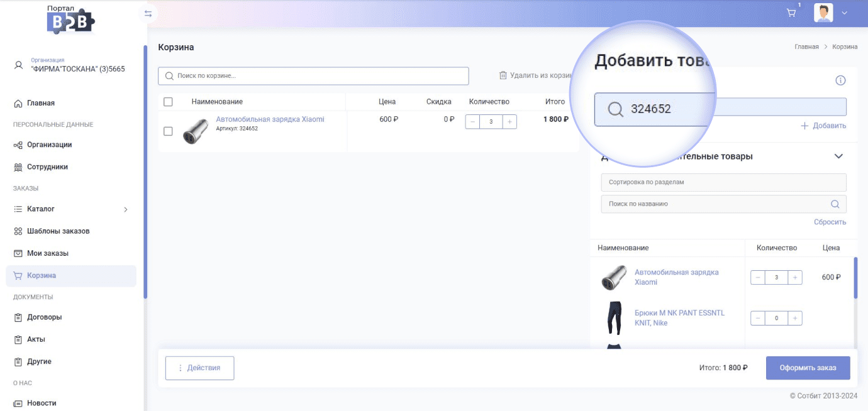
Task: Tick the checkbox for Автомобильная зарядка Xiaomi row
Action: click(168, 131)
